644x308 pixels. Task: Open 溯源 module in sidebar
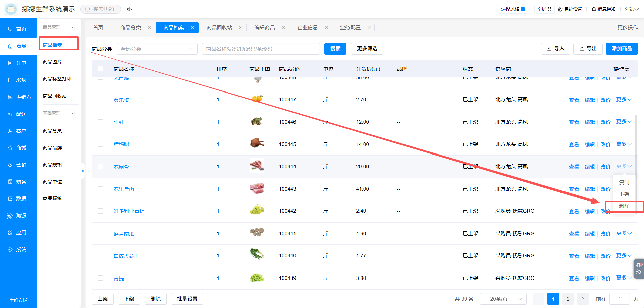pyautogui.click(x=18, y=215)
